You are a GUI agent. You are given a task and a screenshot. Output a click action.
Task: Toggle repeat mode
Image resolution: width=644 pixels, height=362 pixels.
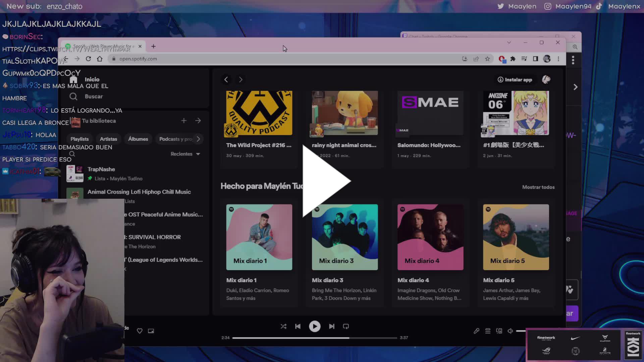346,326
